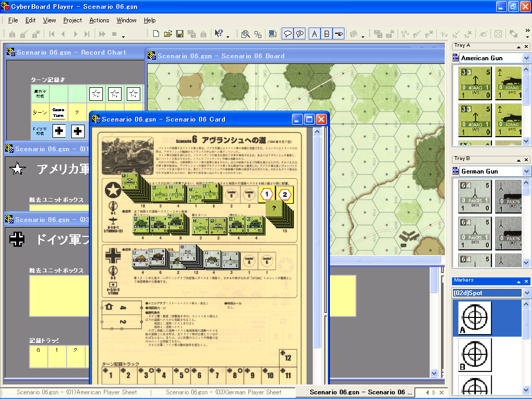Click cell "0" in the record track
The width and height of the screenshot is (532, 399).
point(38,356)
